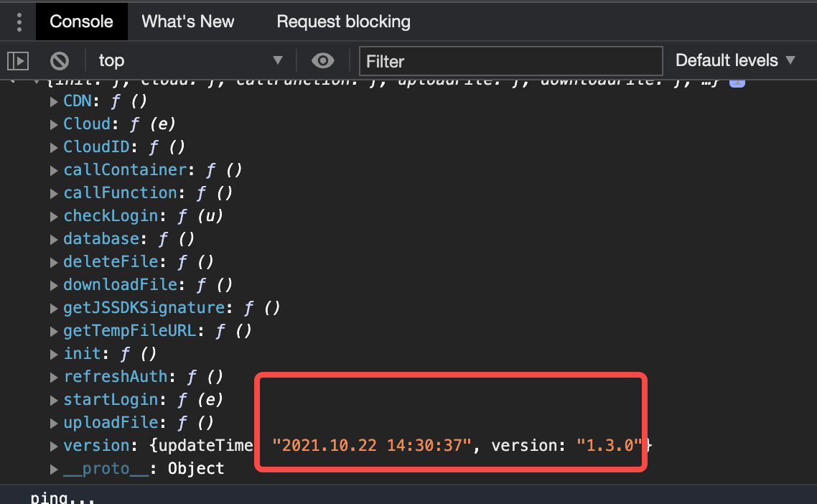This screenshot has height=504, width=817.
Task: Expand the version object property
Action: pos(55,445)
